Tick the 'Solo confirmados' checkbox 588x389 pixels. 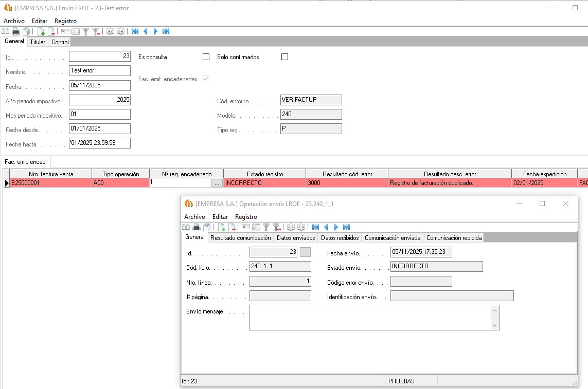285,57
